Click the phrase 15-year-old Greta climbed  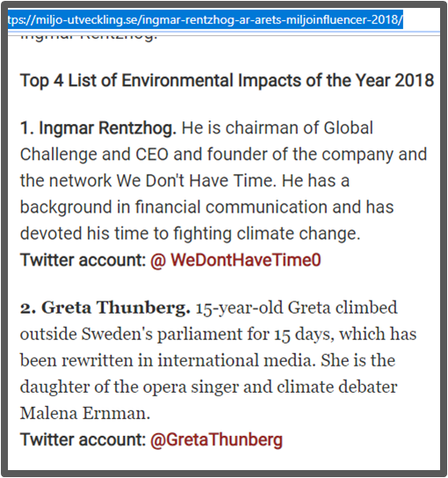296,308
